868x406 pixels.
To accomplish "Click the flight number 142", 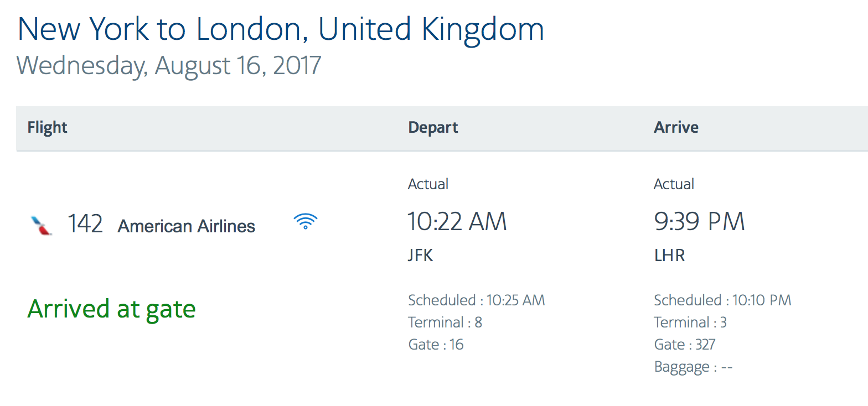I will click(x=85, y=225).
